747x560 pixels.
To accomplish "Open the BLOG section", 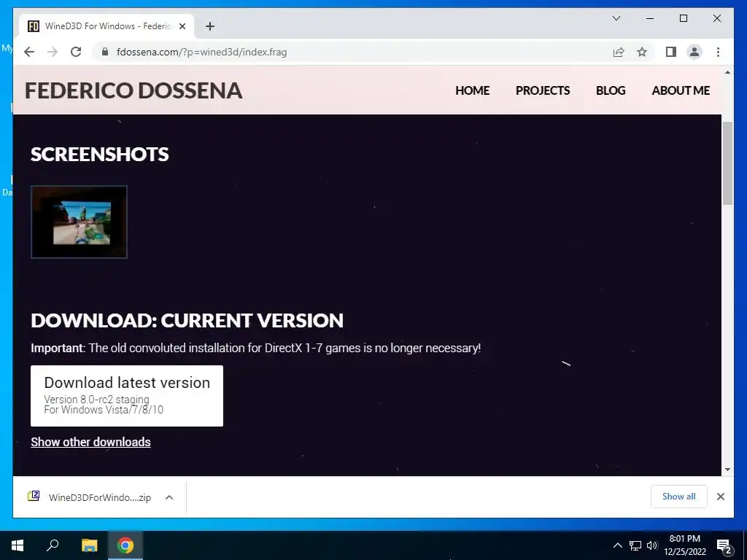I will click(x=611, y=90).
